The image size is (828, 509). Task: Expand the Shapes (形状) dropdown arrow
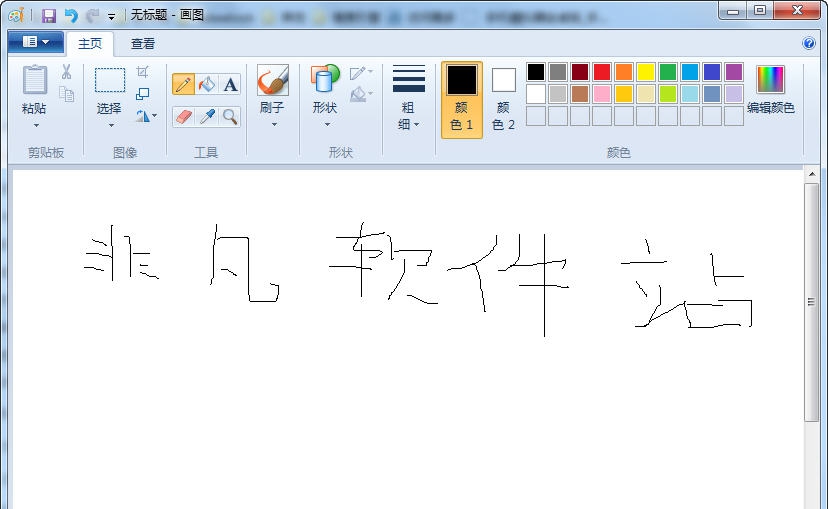327,125
